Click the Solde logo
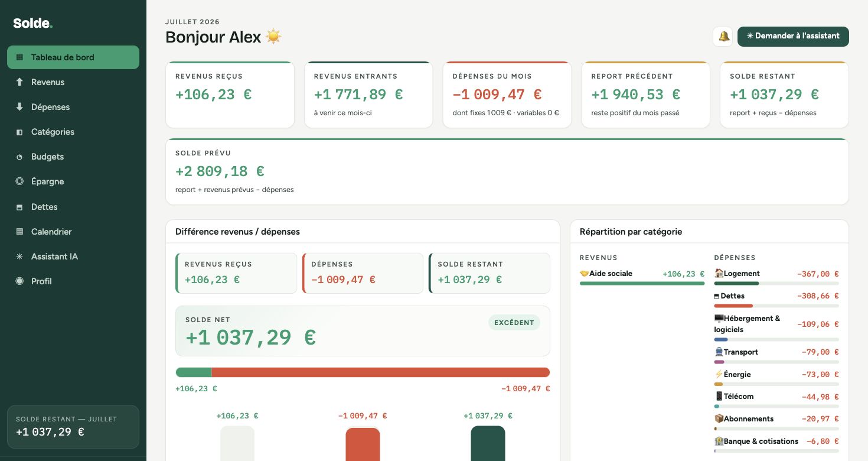868x461 pixels. point(33,24)
